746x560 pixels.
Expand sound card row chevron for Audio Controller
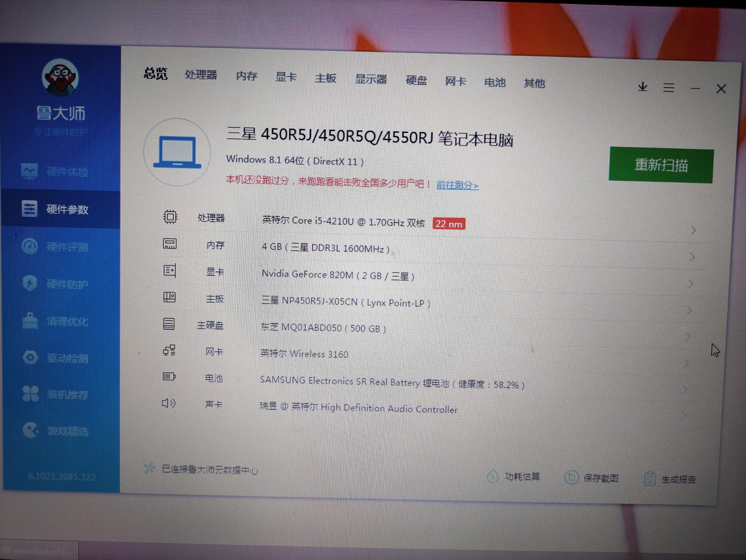click(684, 415)
